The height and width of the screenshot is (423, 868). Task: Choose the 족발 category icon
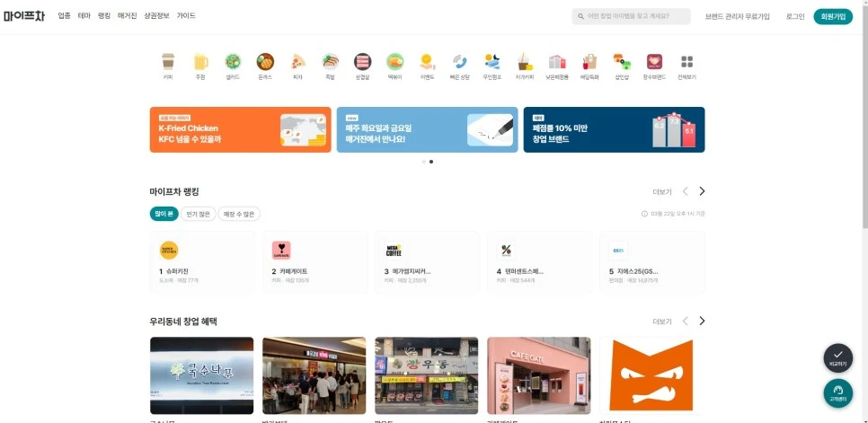pos(330,61)
